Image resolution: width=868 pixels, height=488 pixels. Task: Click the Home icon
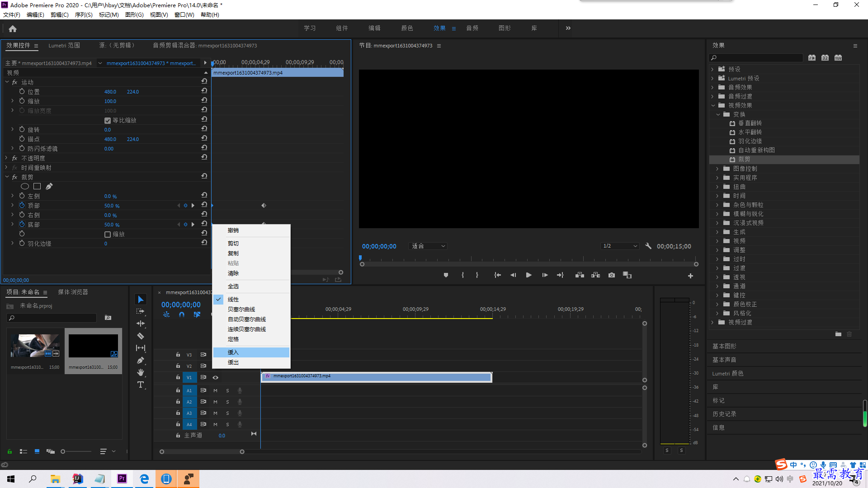pyautogui.click(x=13, y=28)
